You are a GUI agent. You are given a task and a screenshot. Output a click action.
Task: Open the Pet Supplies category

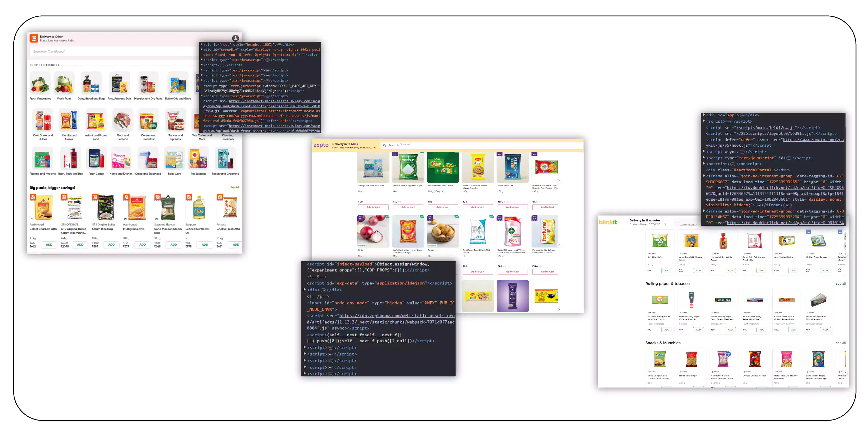[198, 161]
